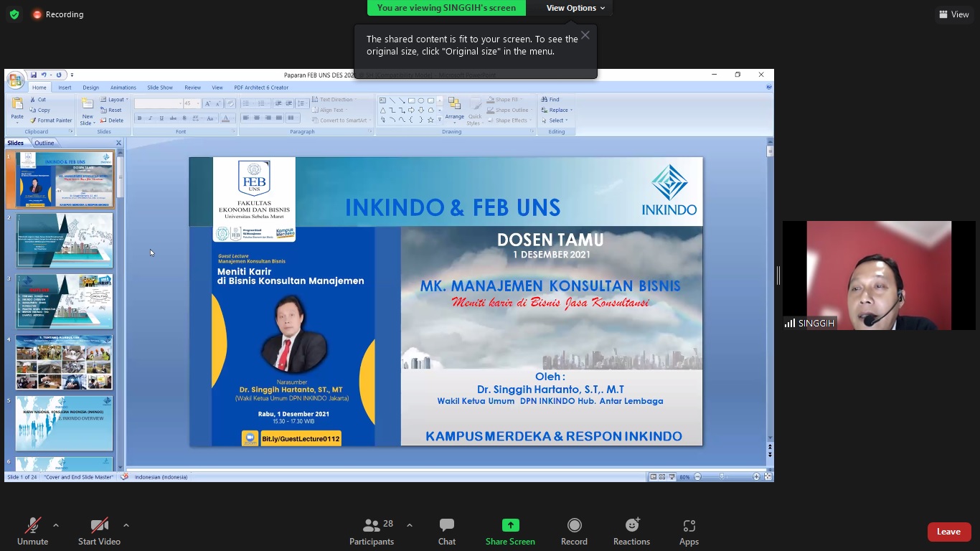980x551 pixels.
Task: Undo the last action in PowerPoint
Action: [43, 75]
